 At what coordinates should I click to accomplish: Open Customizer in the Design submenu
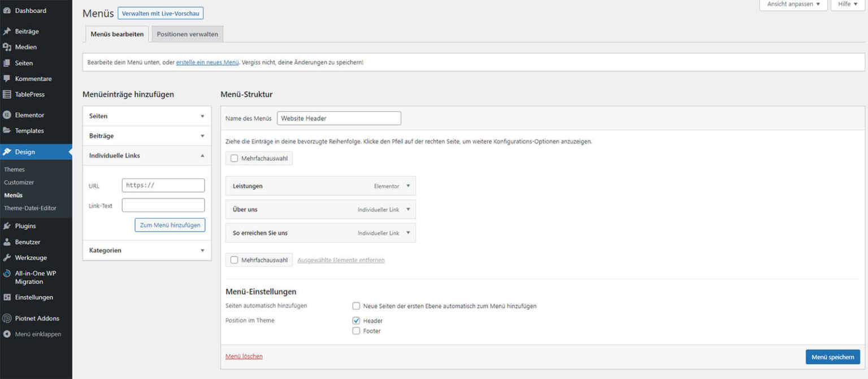pos(19,182)
